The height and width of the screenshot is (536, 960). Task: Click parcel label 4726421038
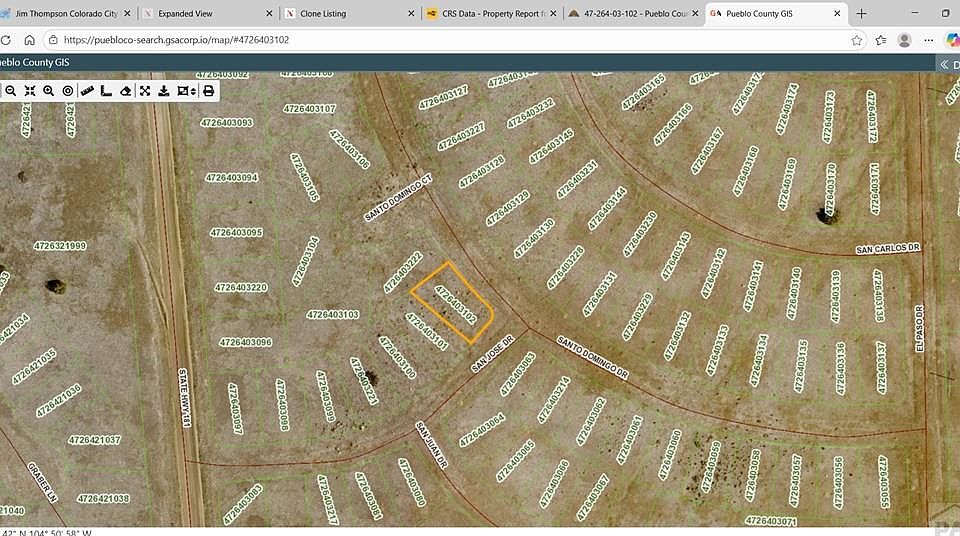click(103, 499)
